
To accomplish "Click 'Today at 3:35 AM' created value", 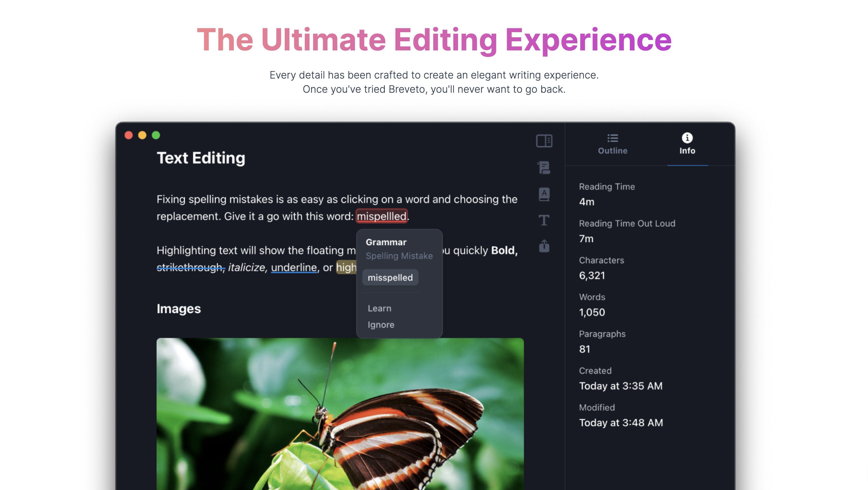I will pos(621,386).
